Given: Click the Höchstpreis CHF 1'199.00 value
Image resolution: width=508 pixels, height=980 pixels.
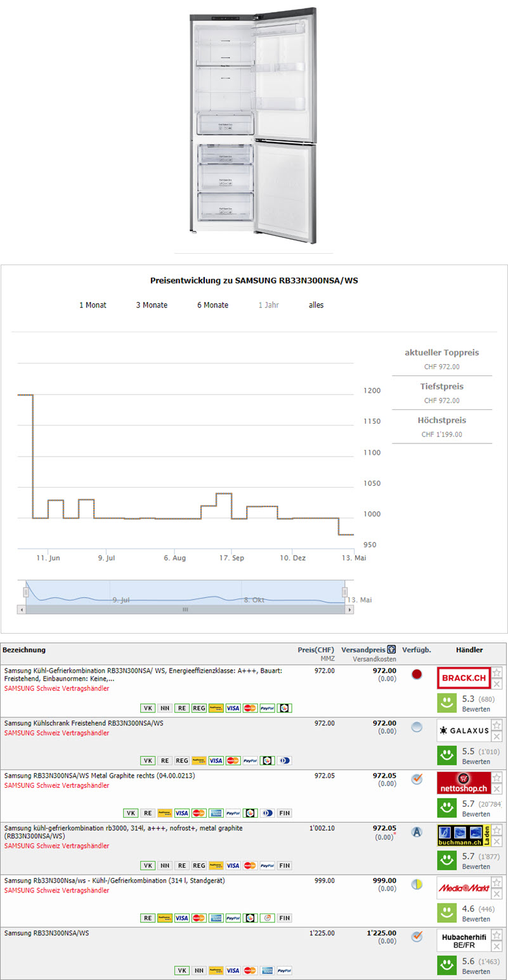Looking at the screenshot, I should click(442, 434).
